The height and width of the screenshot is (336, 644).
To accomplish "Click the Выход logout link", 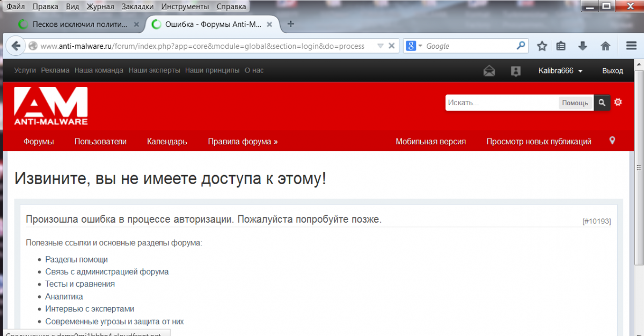I will click(x=612, y=71).
